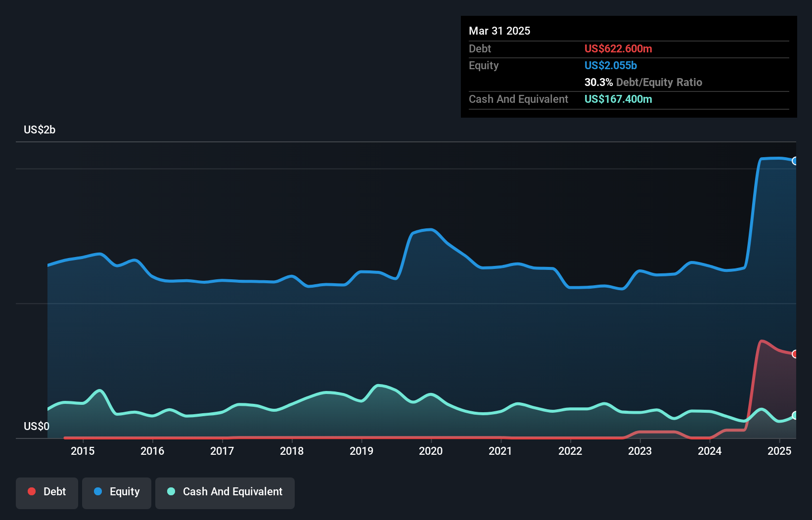
Task: Click the 2020 x-axis label
Action: 431,451
